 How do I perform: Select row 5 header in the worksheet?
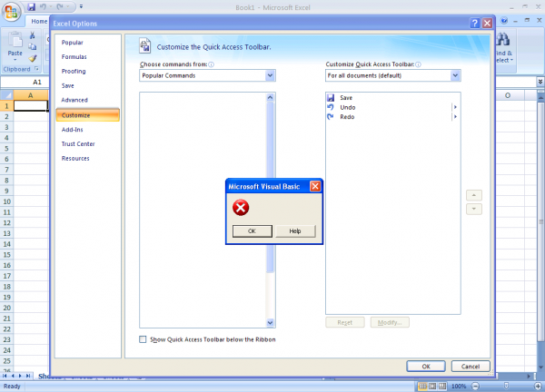click(6, 149)
